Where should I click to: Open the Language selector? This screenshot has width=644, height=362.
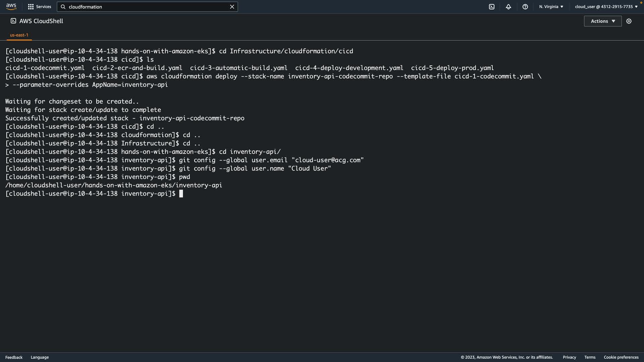tap(40, 357)
